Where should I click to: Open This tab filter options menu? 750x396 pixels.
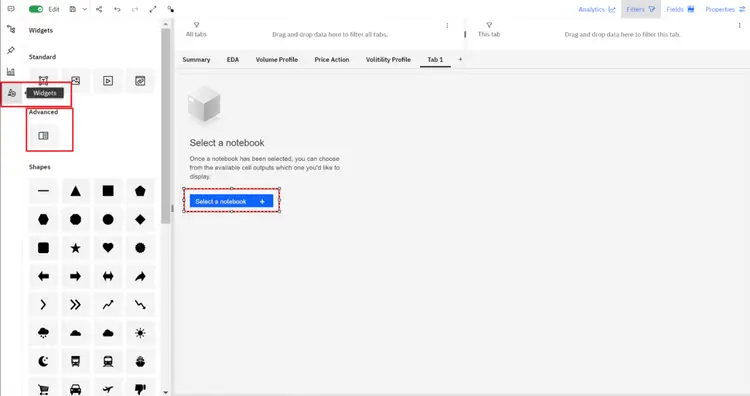coord(739,25)
